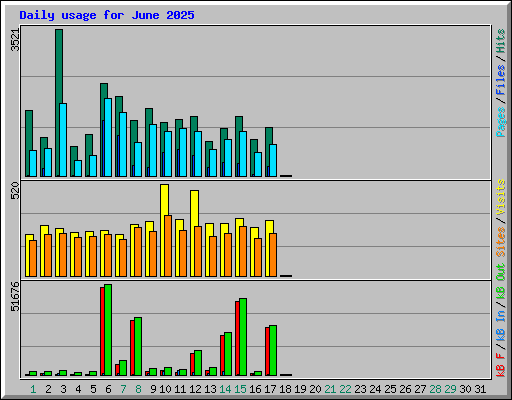Screen dimensions: 512x400
Task: Click the 'Hits' legend label
Action: point(501,41)
